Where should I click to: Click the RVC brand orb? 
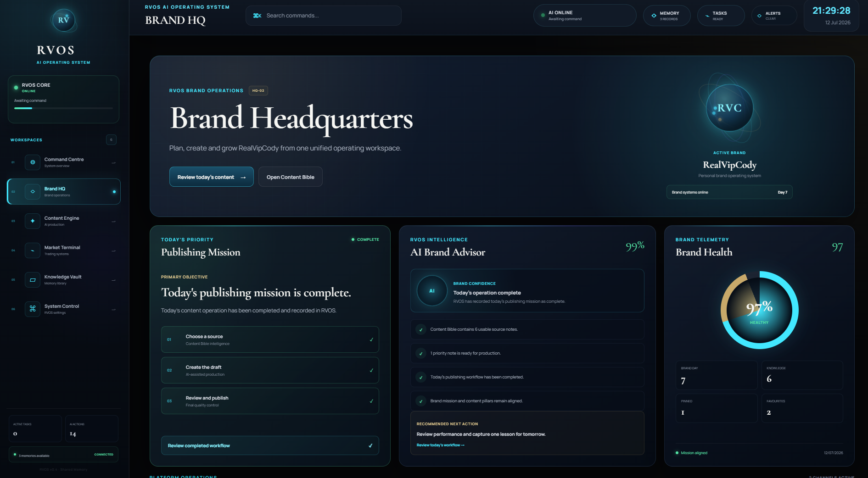pyautogui.click(x=729, y=108)
